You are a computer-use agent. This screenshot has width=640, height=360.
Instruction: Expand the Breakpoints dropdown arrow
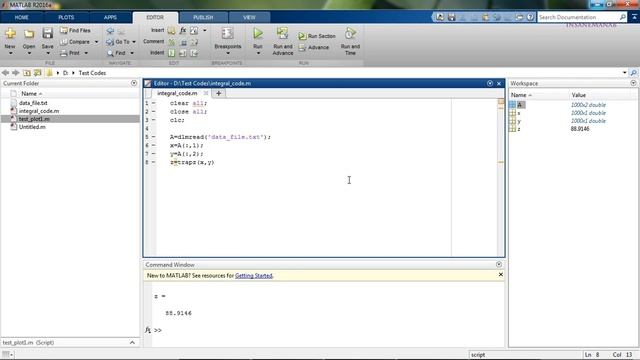228,53
